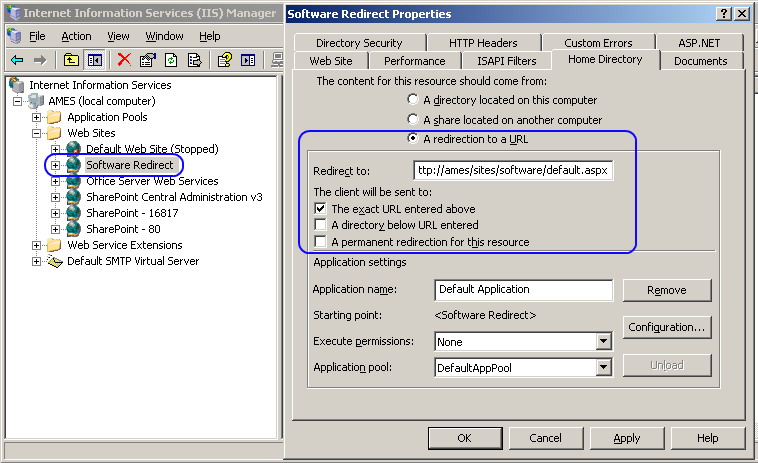Image resolution: width=758 pixels, height=463 pixels.
Task: Click the Default SMTP Virtual Server icon
Action: coord(55,261)
